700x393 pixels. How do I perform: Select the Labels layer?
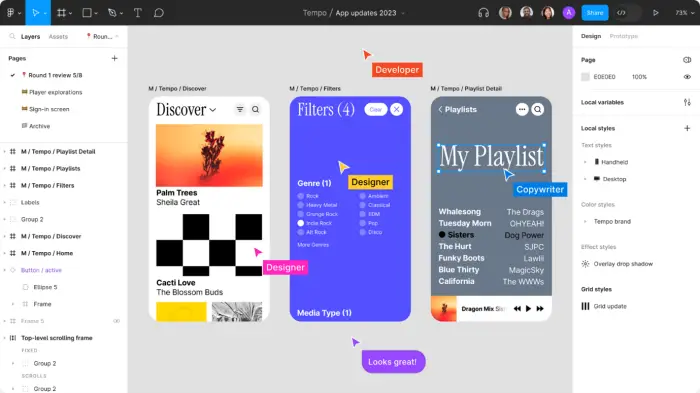point(30,202)
